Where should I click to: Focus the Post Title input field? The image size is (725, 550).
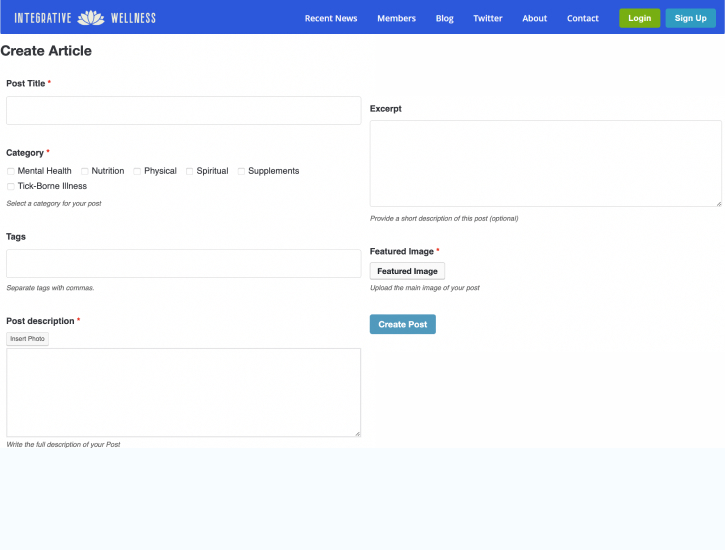[x=184, y=110]
